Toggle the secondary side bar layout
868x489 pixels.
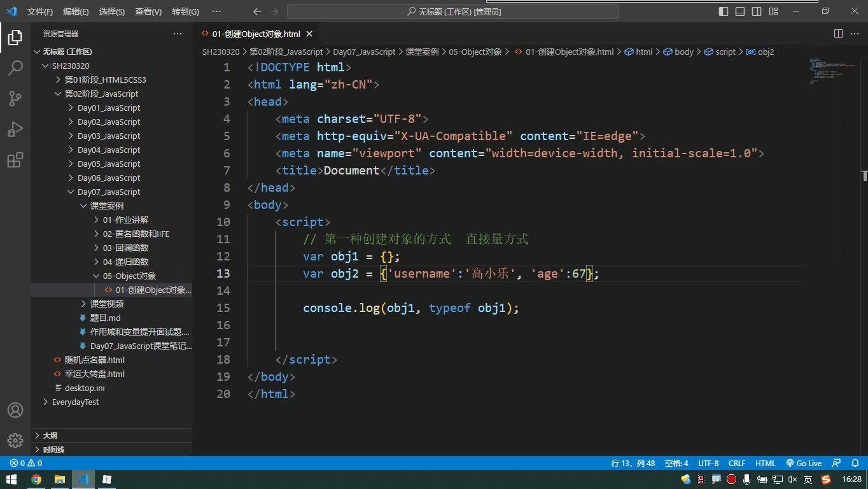click(757, 11)
